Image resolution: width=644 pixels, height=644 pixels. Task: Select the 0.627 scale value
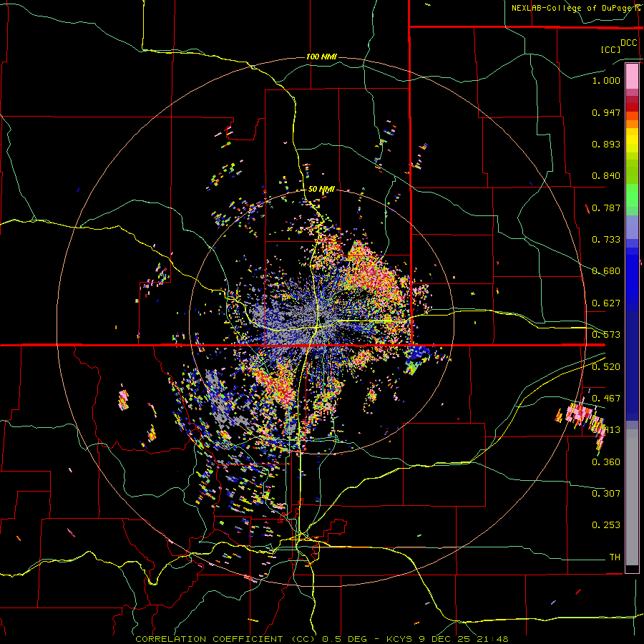(606, 303)
